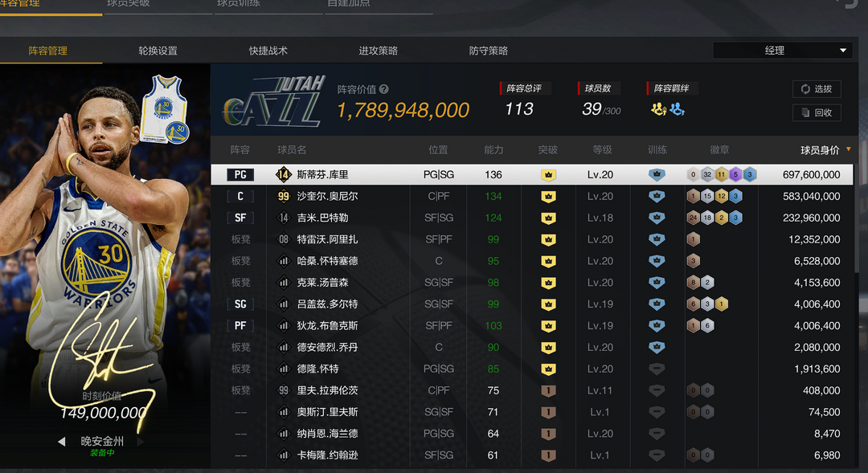Open the 防守策略 tab

click(x=489, y=51)
